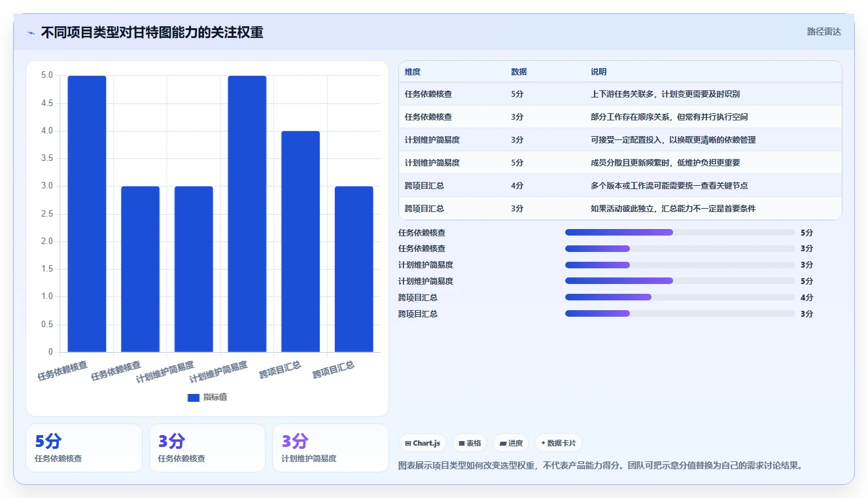The height and width of the screenshot is (498, 868).
Task: Select the cell 如果活动彼此独立，汇总能力不一定是首要条件
Action: 673,209
